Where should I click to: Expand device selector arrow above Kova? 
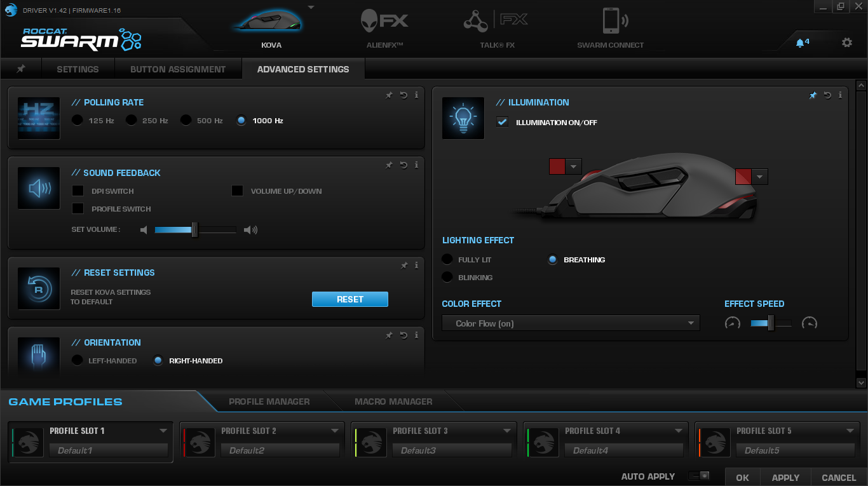311,8
